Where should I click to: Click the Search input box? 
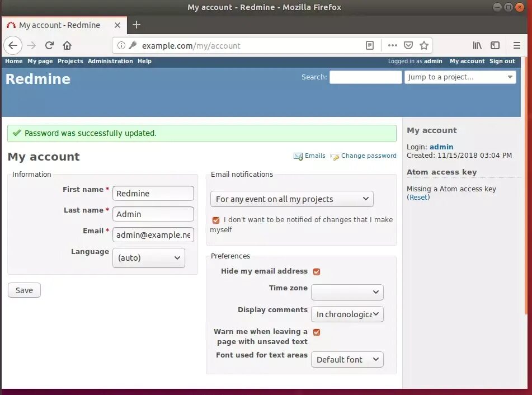(365, 77)
